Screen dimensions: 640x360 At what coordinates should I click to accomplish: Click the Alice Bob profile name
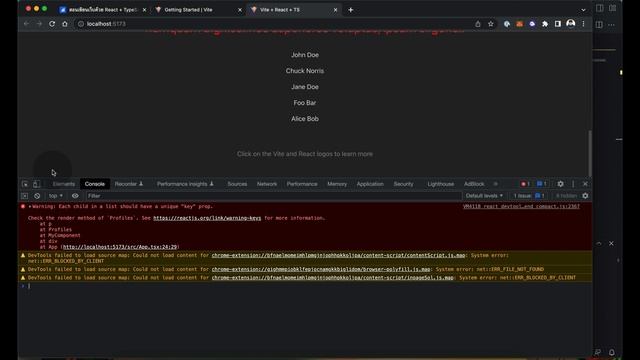(x=305, y=119)
